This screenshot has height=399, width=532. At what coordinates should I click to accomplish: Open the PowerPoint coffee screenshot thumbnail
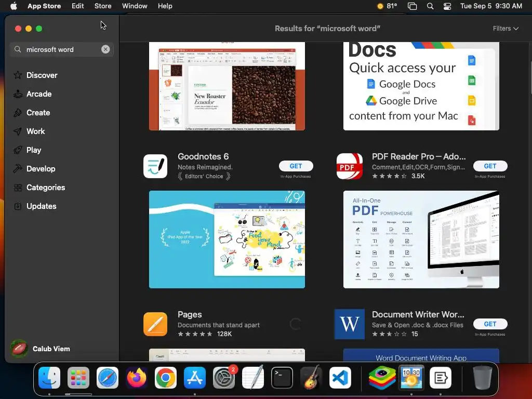(227, 86)
